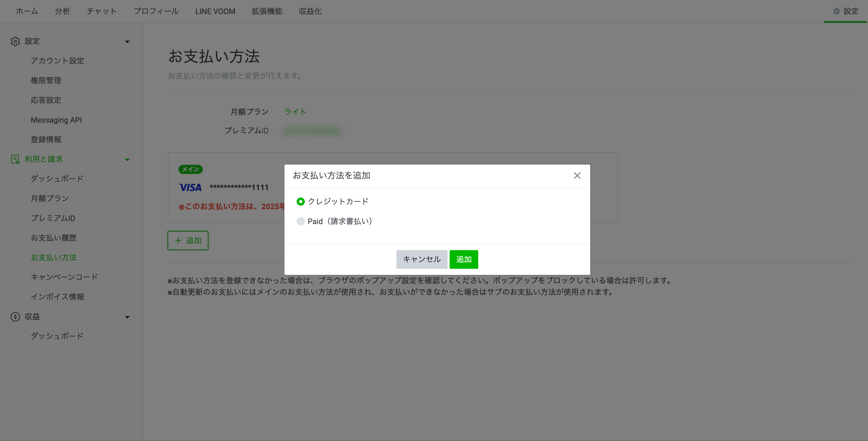Select the クレジットカード radio option
The image size is (868, 441).
click(x=301, y=201)
